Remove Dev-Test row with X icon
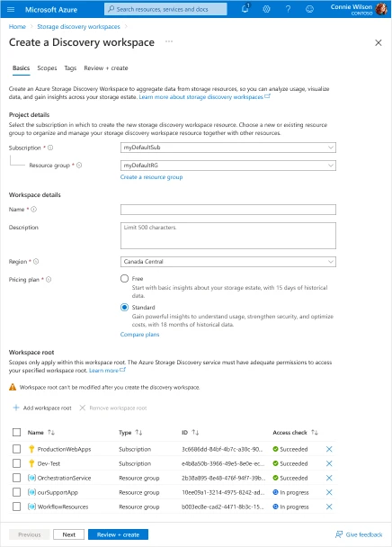The height and width of the screenshot is (547, 392). coord(329,463)
